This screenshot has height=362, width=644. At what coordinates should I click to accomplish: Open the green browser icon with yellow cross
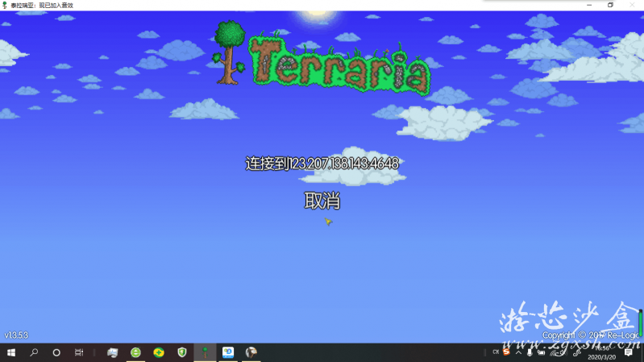[159, 352]
